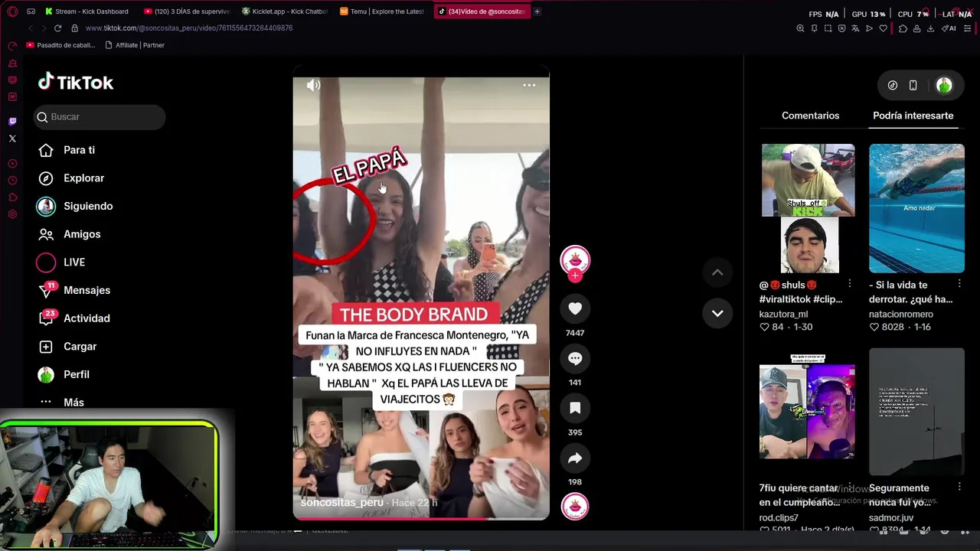Open comments via speech bubble icon

(x=575, y=358)
